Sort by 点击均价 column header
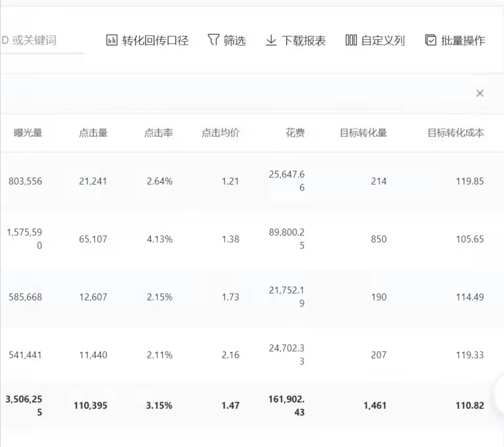 (220, 133)
